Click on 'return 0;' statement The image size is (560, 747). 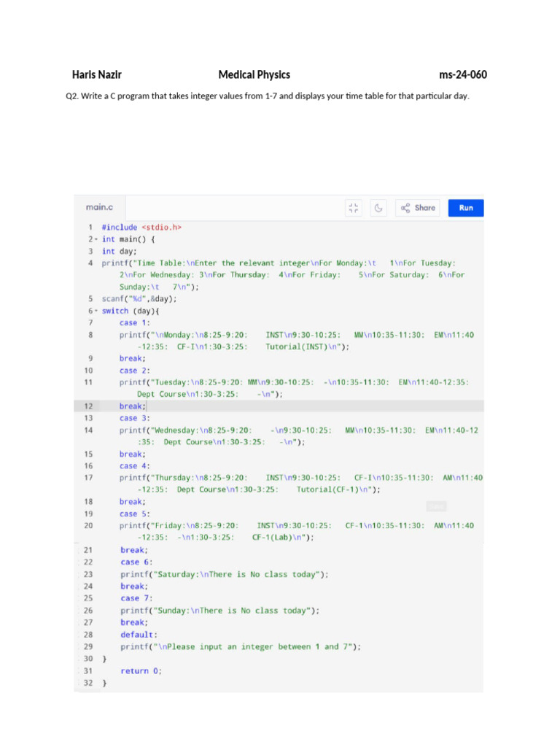click(x=141, y=671)
